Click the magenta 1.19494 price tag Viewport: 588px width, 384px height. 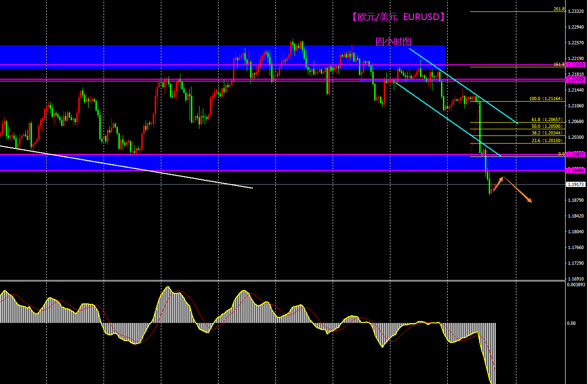[x=576, y=170]
